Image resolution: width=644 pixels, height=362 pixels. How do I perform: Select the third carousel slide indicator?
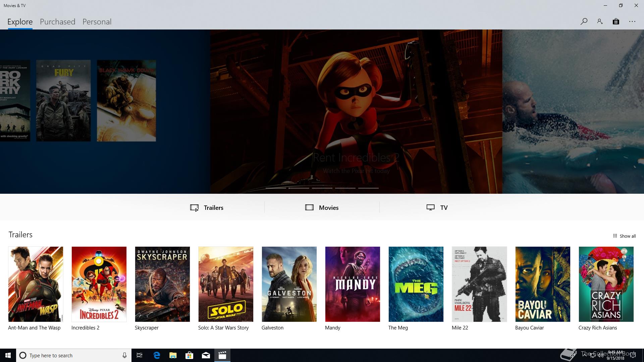pyautogui.click(x=322, y=188)
